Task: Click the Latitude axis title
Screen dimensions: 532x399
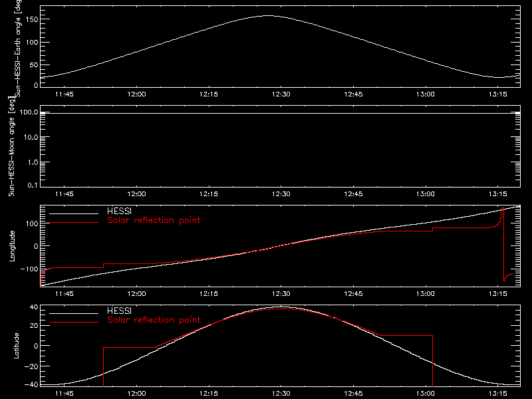Action: pyautogui.click(x=16, y=346)
